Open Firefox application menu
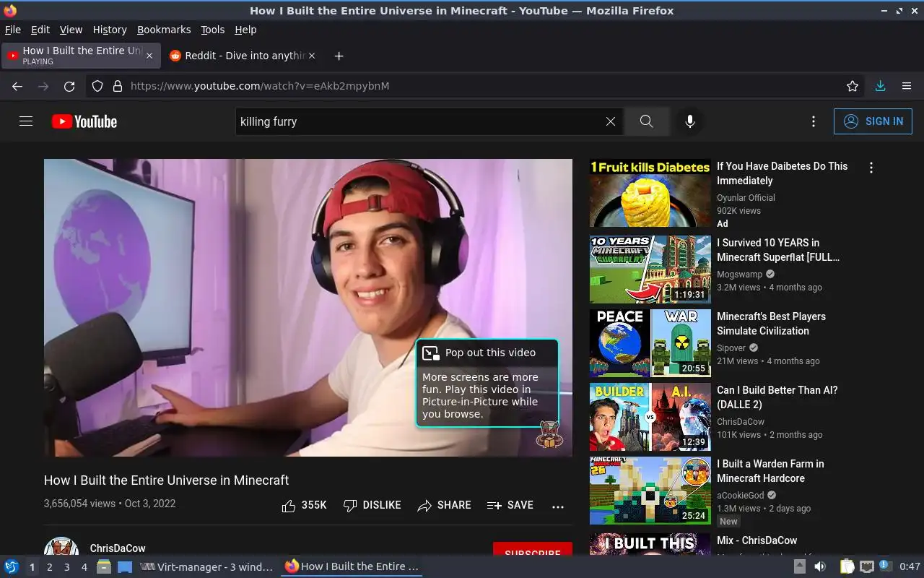Screen dimensions: 924x578 pyautogui.click(x=907, y=86)
